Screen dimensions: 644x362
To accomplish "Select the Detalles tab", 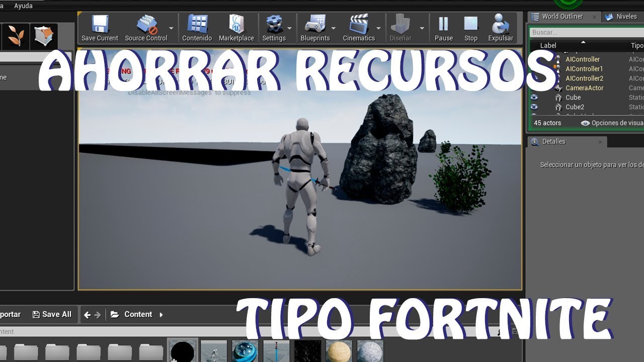I will click(567, 142).
